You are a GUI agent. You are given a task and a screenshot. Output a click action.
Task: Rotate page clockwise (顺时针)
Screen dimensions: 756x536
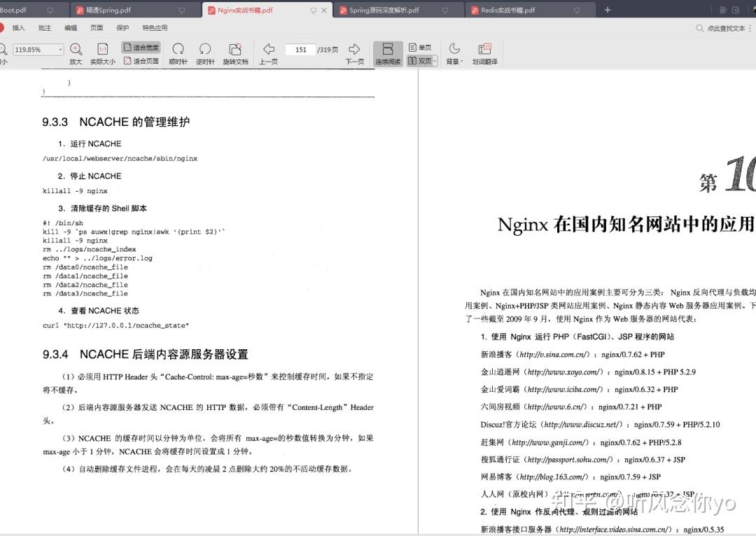pyautogui.click(x=178, y=53)
